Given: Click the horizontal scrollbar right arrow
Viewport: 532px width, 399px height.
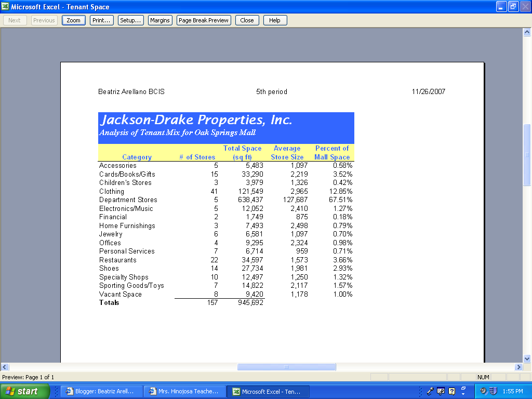Looking at the screenshot, I should click(x=518, y=367).
